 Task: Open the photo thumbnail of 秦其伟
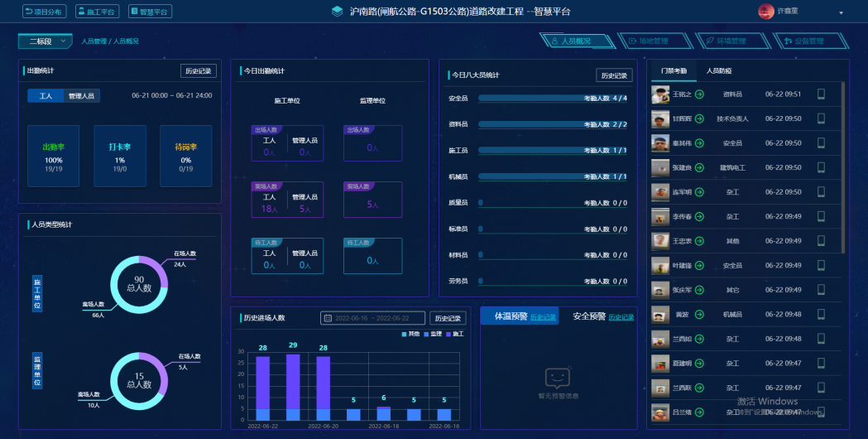[x=660, y=143]
